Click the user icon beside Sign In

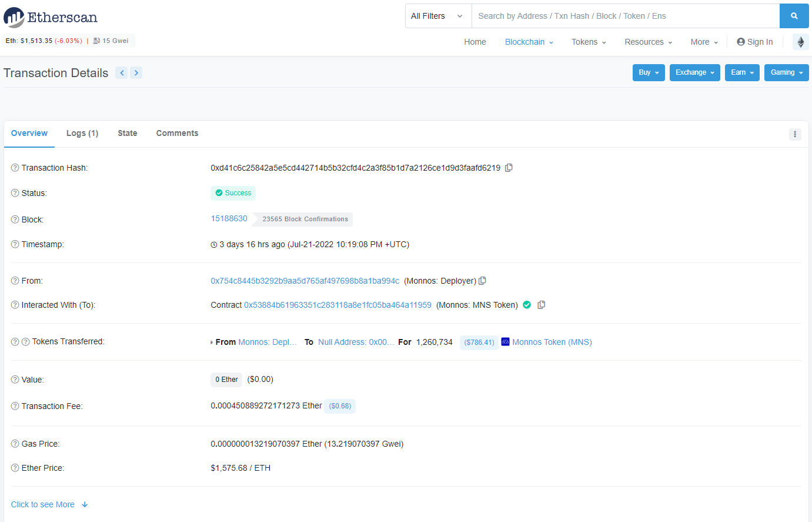point(741,42)
